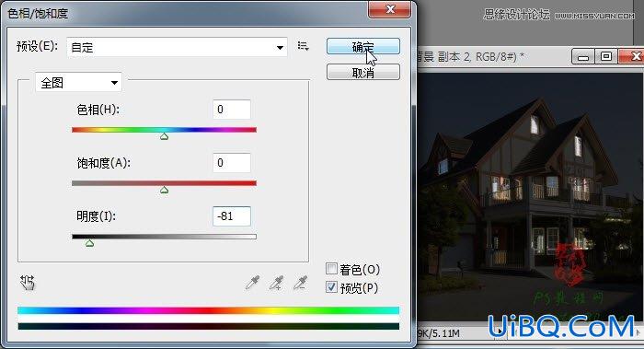Click the 饱和度 saturation slider handle
Screen dimensions: 644x349
tap(165, 190)
